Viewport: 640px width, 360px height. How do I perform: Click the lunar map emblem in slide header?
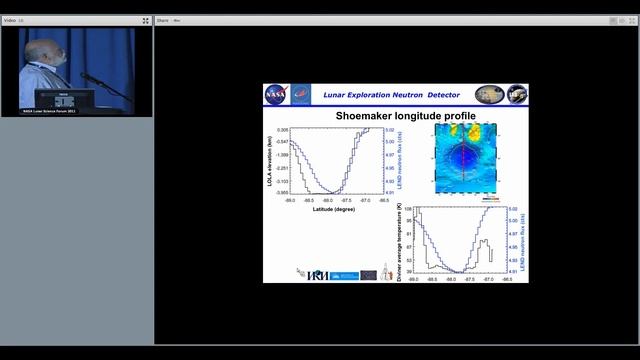tap(489, 95)
